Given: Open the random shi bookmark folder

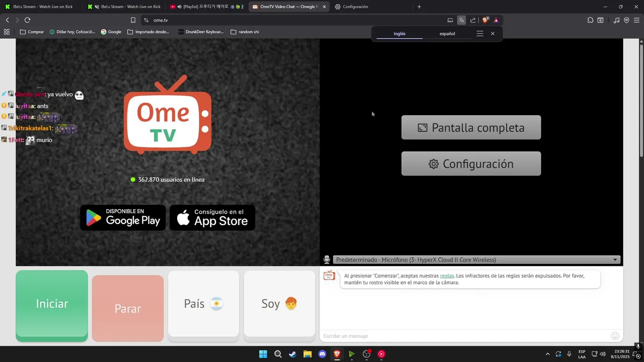Looking at the screenshot, I should 245,32.
